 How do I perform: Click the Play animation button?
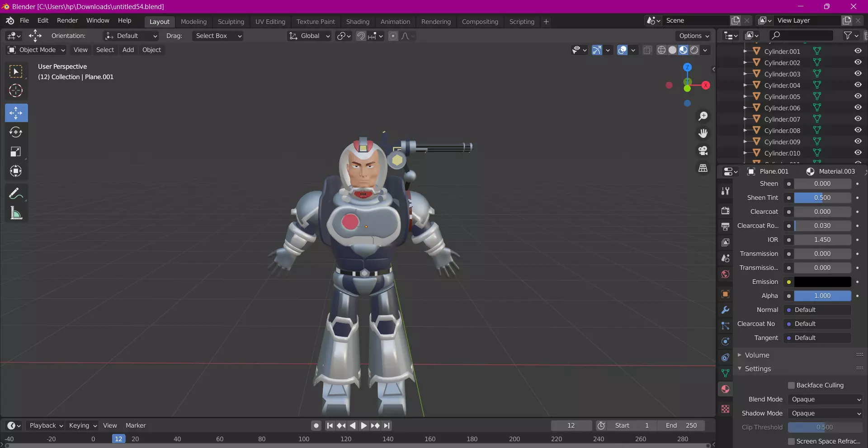pos(364,425)
